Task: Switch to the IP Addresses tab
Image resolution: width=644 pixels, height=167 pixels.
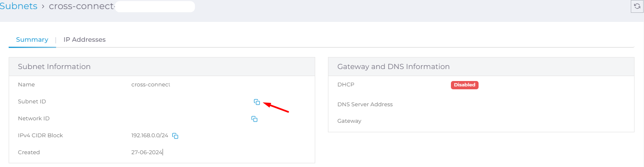Action: pyautogui.click(x=85, y=40)
